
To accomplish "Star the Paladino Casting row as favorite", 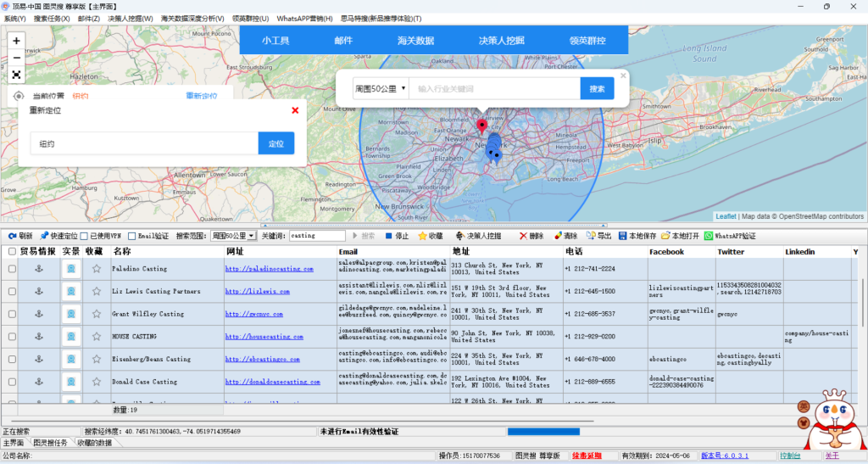I will (x=96, y=269).
